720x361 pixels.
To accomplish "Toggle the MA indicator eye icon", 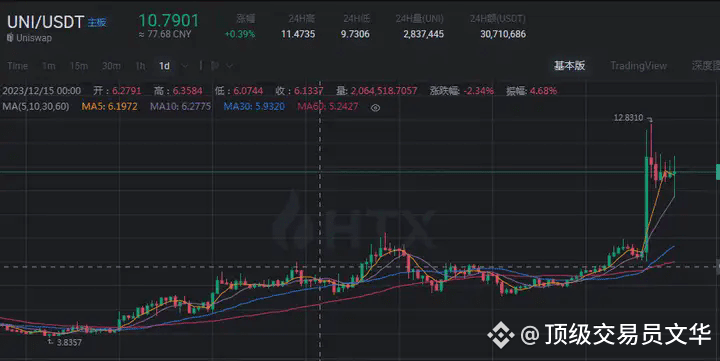I will pyautogui.click(x=375, y=108).
